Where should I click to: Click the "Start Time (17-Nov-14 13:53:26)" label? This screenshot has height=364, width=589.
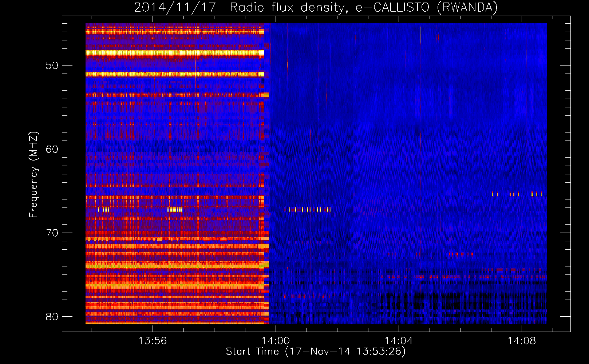(316, 352)
